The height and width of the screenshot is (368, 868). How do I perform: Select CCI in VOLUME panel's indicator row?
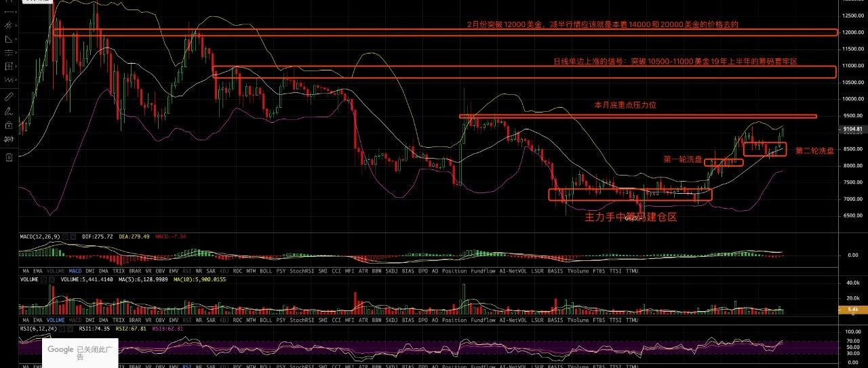(336, 319)
